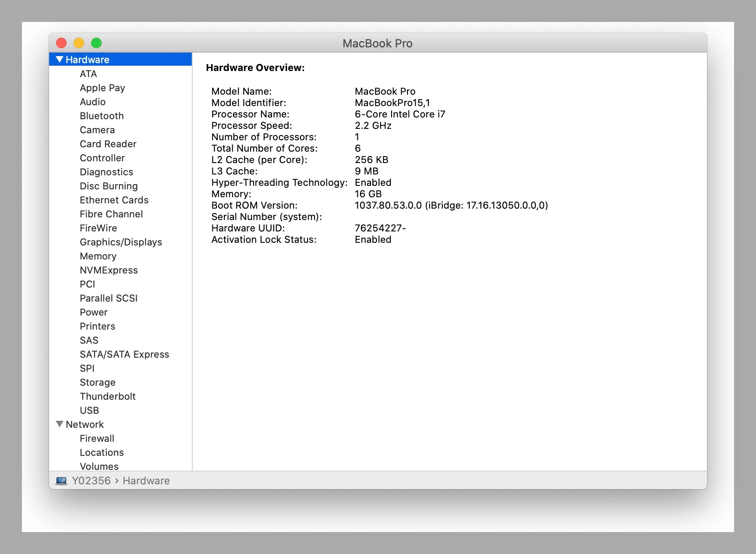
Task: Select Thunderbolt in the sidebar
Action: (108, 396)
